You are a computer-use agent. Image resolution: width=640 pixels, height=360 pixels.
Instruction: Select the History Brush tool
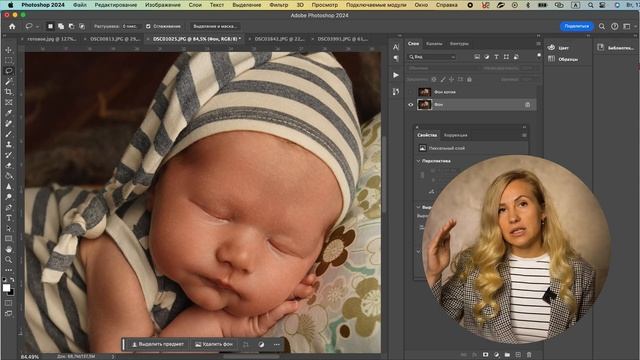pos(9,155)
